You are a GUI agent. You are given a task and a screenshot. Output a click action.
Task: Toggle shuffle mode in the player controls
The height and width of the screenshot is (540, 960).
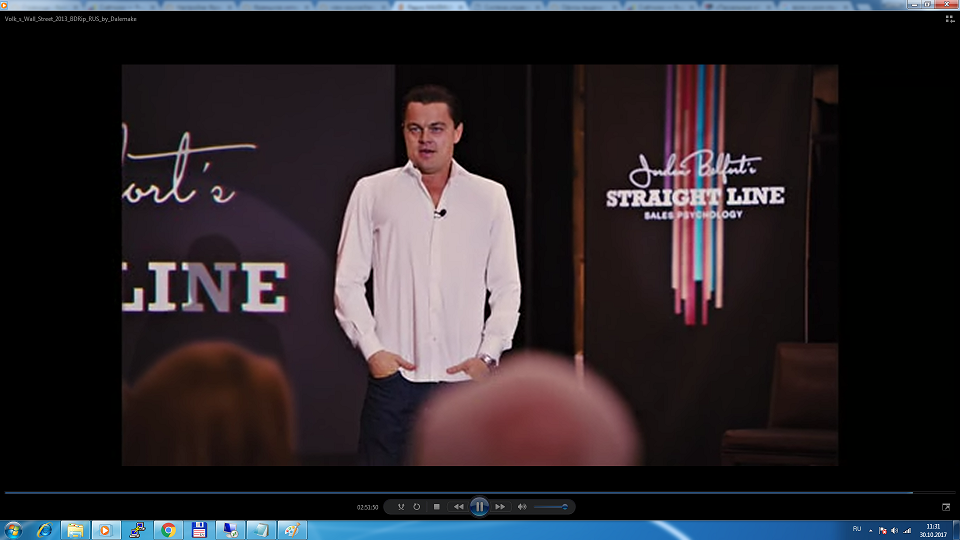[x=401, y=507]
